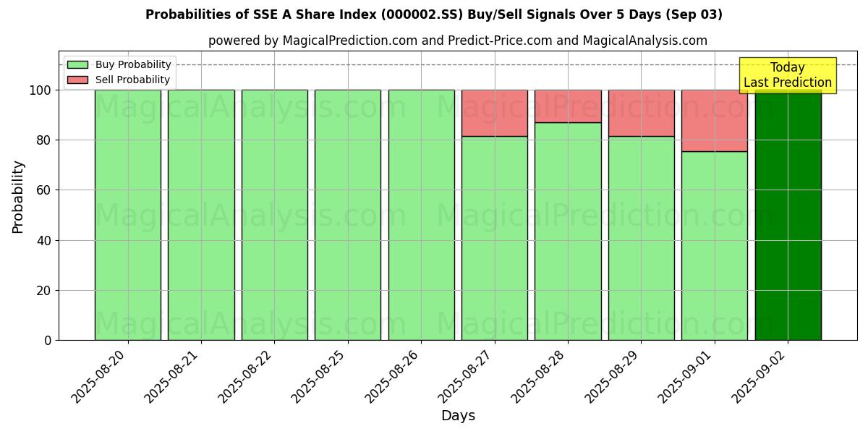This screenshot has width=868, height=434.
Task: Click the 'Probability' y-axis title
Action: point(18,197)
